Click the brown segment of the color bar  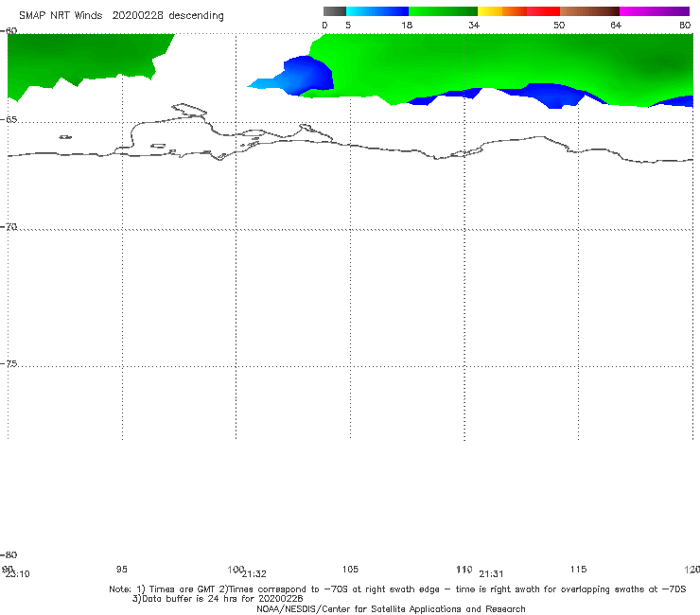point(589,11)
